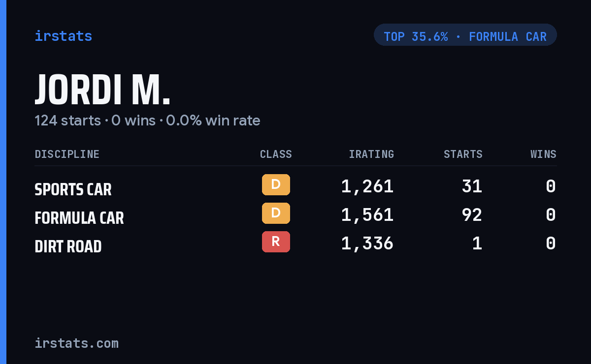Image resolution: width=591 pixels, height=364 pixels.
Task: Click the 1,561 Formula Car iRating
Action: (x=367, y=215)
